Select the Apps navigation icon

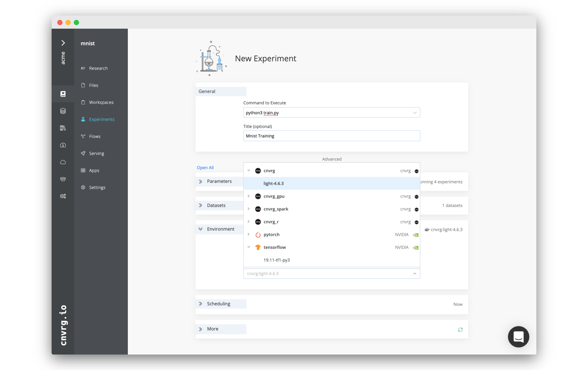point(83,170)
